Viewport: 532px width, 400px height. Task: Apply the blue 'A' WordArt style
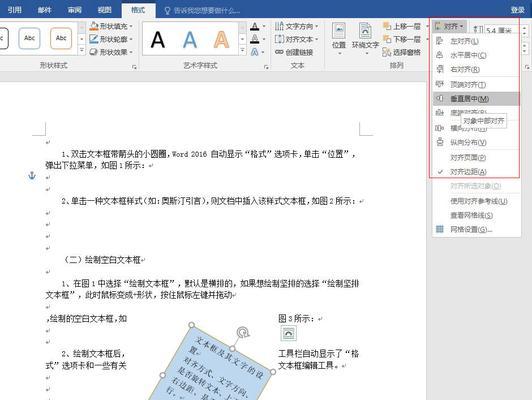(190, 40)
